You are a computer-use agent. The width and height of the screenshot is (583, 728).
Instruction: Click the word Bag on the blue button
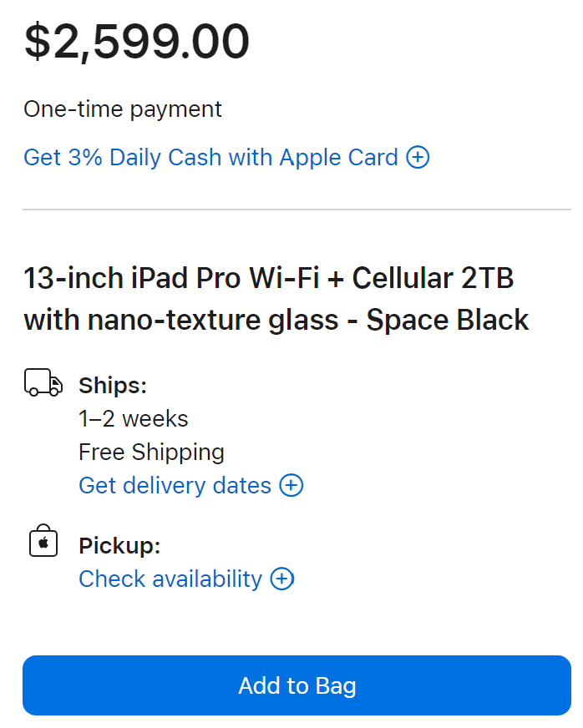tap(336, 685)
